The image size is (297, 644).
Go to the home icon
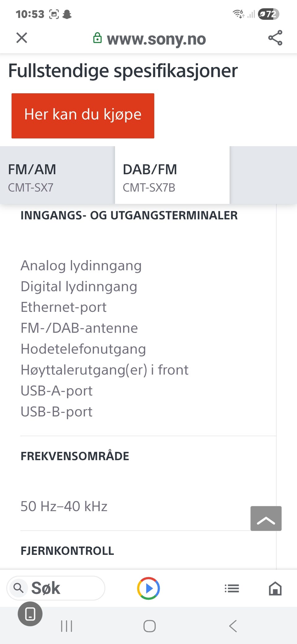coord(275,588)
